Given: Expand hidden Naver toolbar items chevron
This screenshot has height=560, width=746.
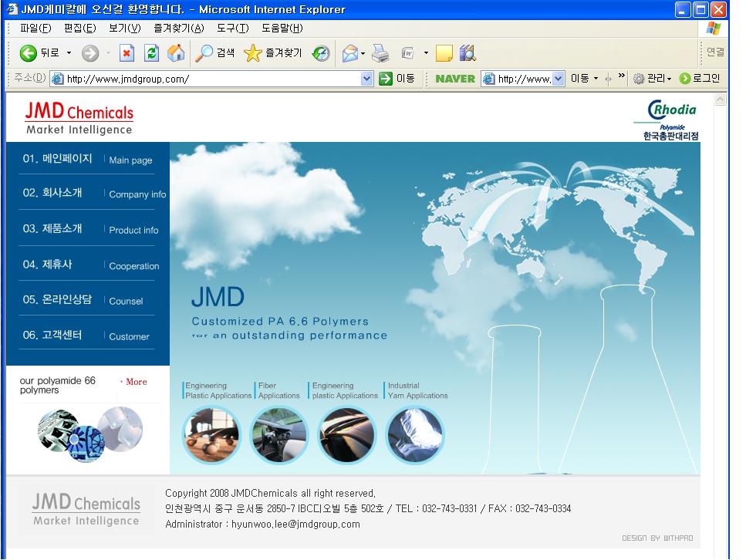Looking at the screenshot, I should (x=621, y=76).
